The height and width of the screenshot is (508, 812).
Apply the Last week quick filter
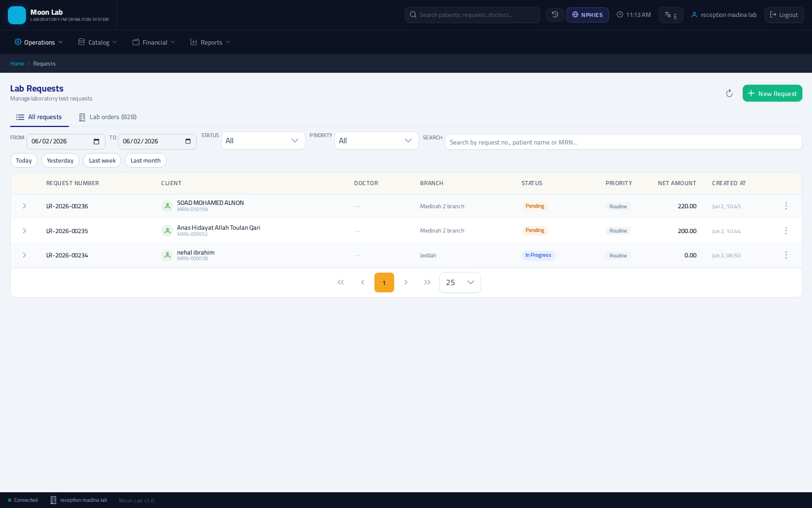pos(102,160)
